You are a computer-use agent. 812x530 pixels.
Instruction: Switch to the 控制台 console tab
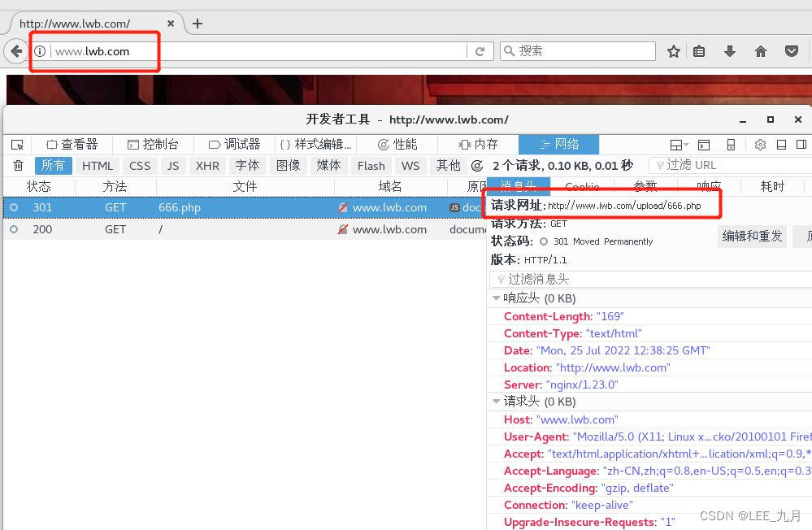(x=154, y=144)
